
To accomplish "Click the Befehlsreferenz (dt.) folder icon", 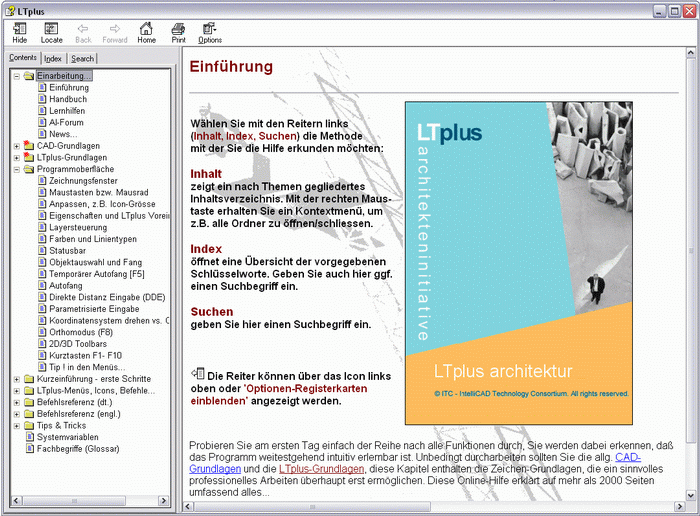I will [x=29, y=402].
